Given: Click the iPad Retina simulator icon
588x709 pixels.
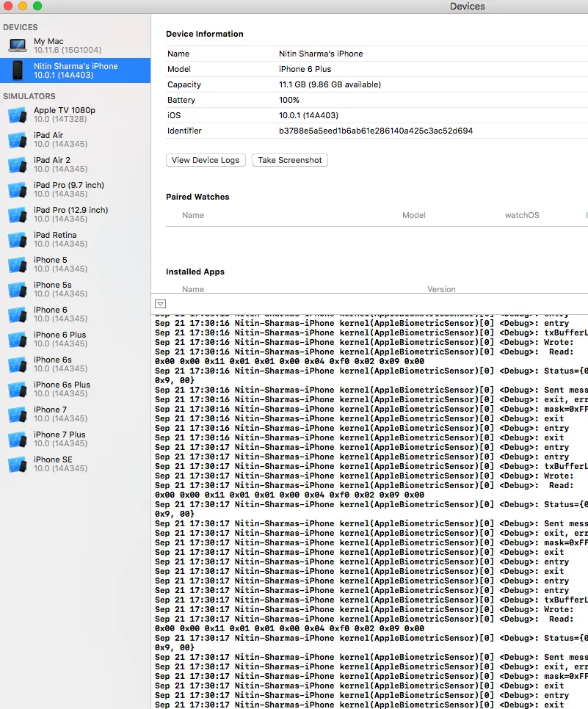Looking at the screenshot, I should [x=18, y=240].
